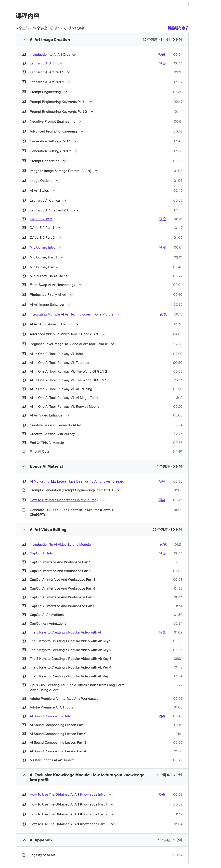
Task: Open the MidJourney Intro lecture link
Action: point(42,247)
